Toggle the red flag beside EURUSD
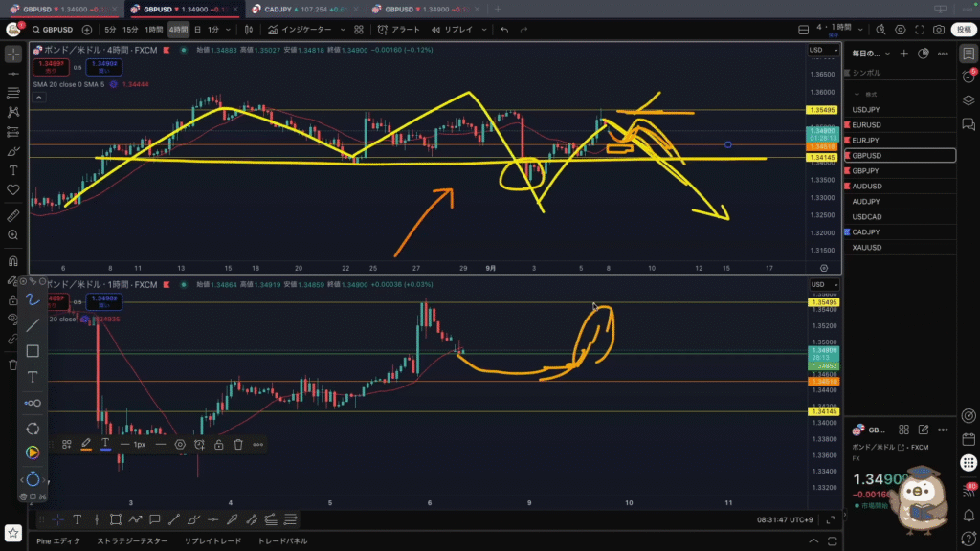980x551 pixels. click(848, 125)
